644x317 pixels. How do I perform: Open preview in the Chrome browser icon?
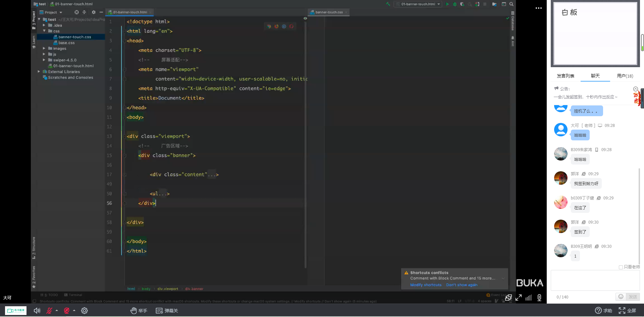[x=269, y=26]
